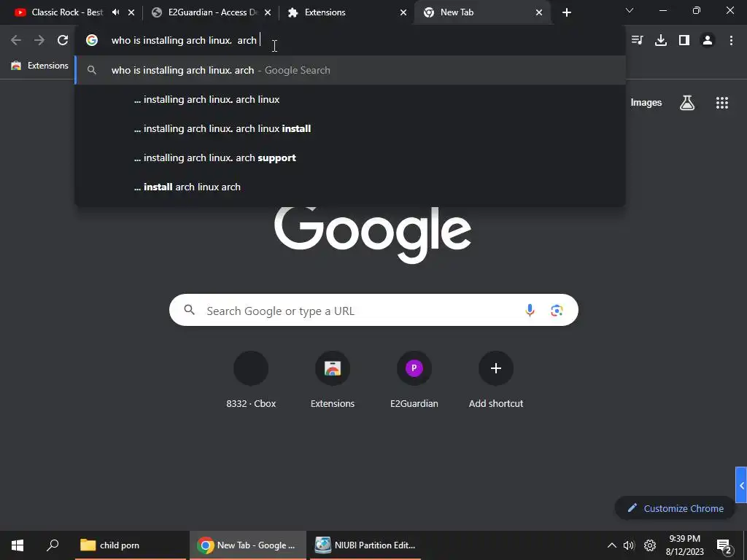Go back with the back arrow
Image resolution: width=747 pixels, height=560 pixels.
coord(16,40)
